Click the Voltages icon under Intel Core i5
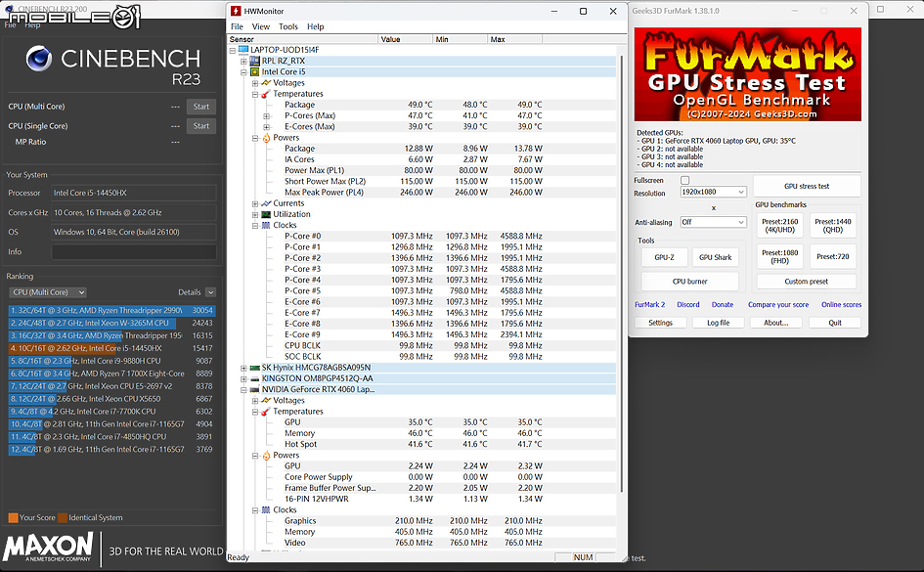This screenshot has height=572, width=924. [266, 83]
